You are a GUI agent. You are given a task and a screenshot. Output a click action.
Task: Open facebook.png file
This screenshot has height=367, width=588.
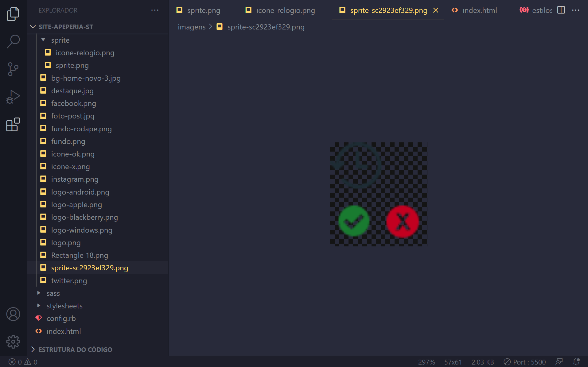73,103
